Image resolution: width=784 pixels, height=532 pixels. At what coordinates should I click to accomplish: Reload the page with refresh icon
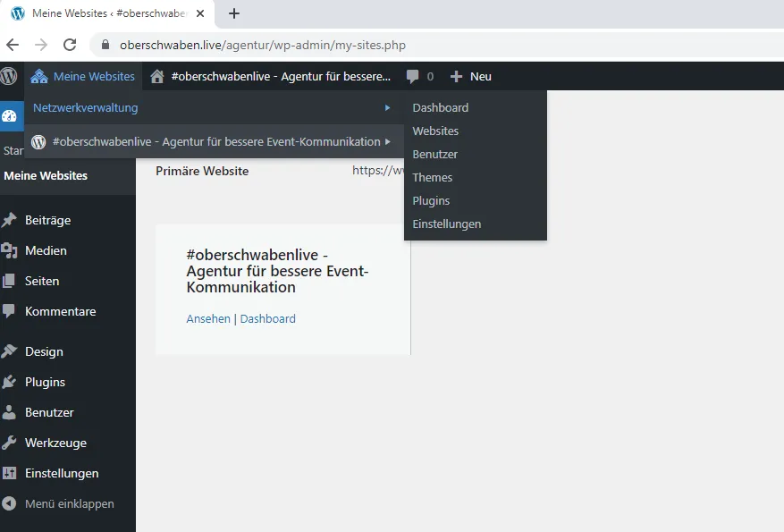click(70, 45)
